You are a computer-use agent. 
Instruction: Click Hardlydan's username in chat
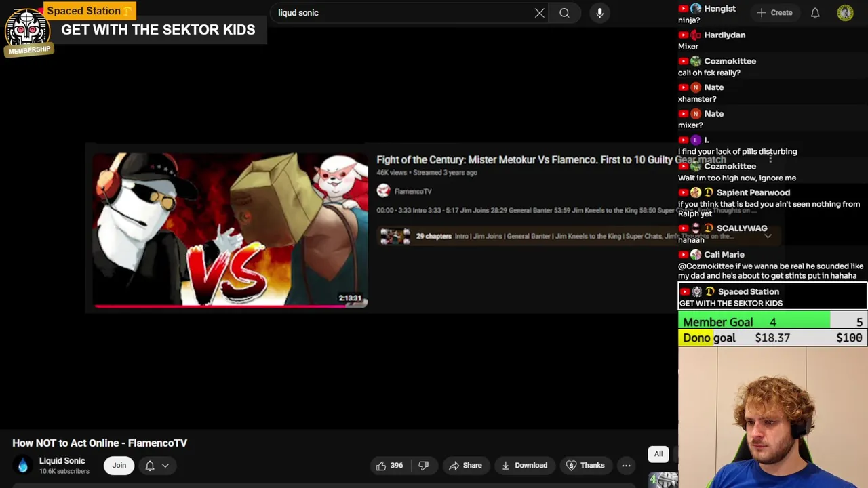pos(724,35)
